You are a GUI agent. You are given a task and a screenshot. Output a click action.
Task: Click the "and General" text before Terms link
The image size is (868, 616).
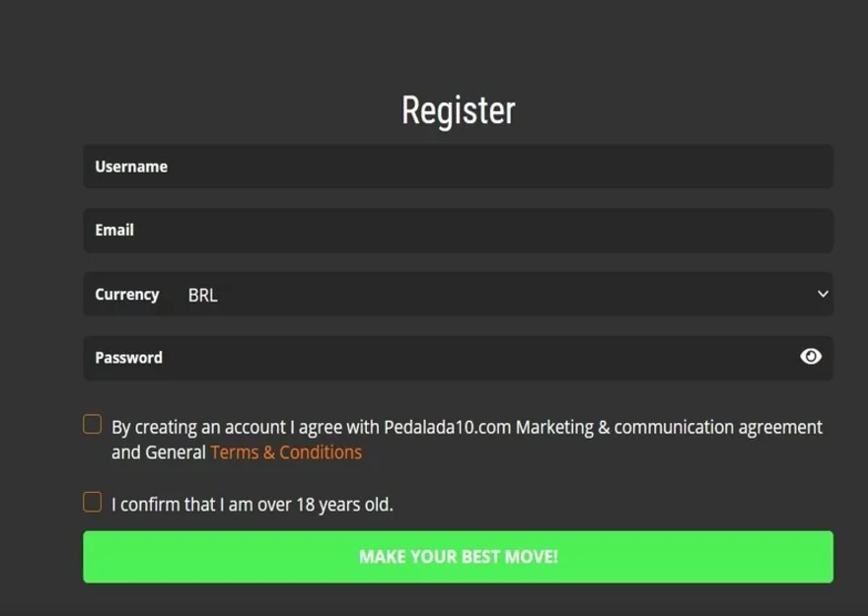coord(159,452)
